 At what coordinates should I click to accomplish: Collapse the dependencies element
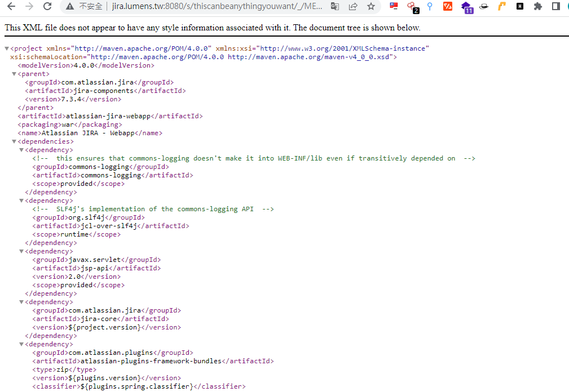[x=14, y=142]
